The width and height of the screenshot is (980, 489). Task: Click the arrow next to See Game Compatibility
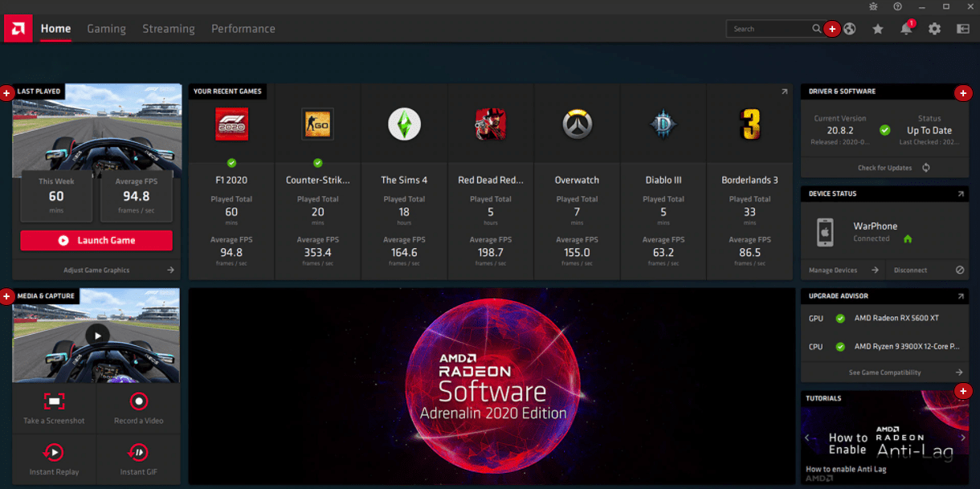[959, 373]
